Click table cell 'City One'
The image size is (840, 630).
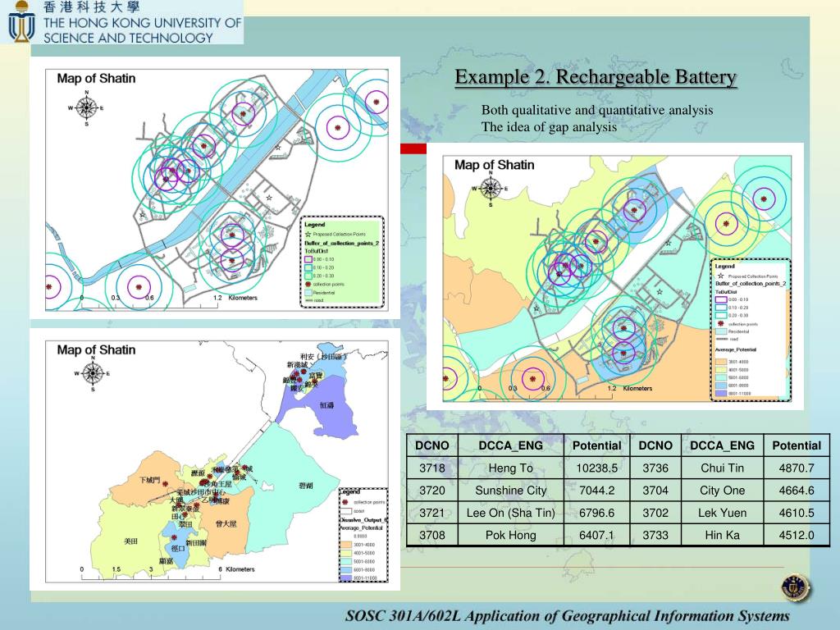pos(722,491)
